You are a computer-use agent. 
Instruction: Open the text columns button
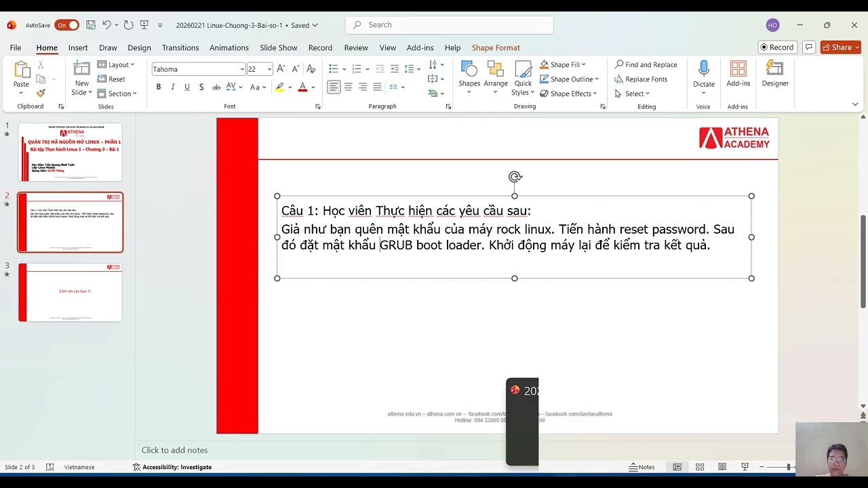pyautogui.click(x=396, y=87)
